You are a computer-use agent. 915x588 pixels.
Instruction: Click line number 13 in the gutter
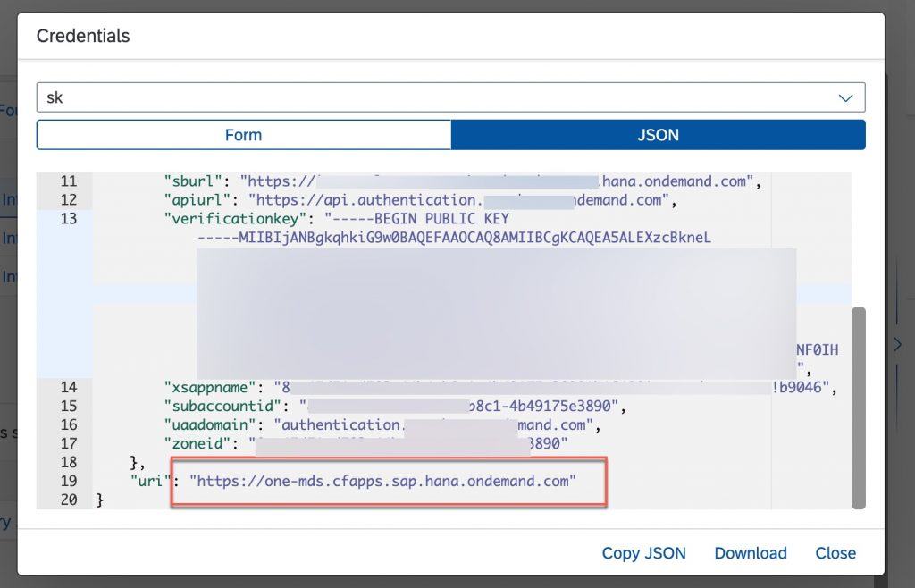pos(68,219)
